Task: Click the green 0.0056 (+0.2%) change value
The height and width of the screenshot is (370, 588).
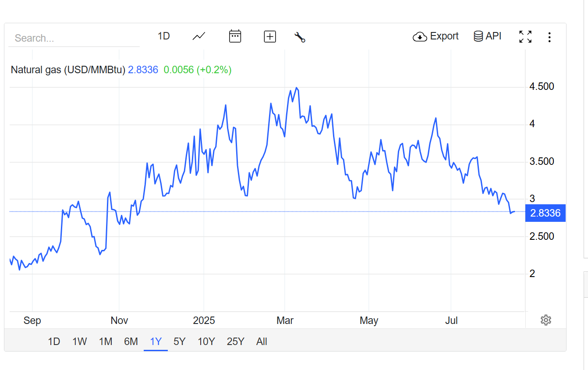Action: click(x=198, y=70)
